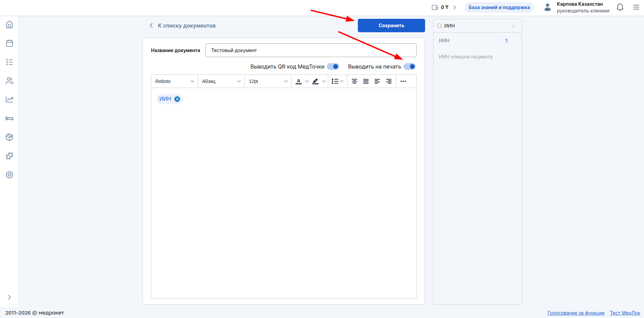Open the calendar from the sidebar
The image size is (644, 318).
tap(9, 43)
